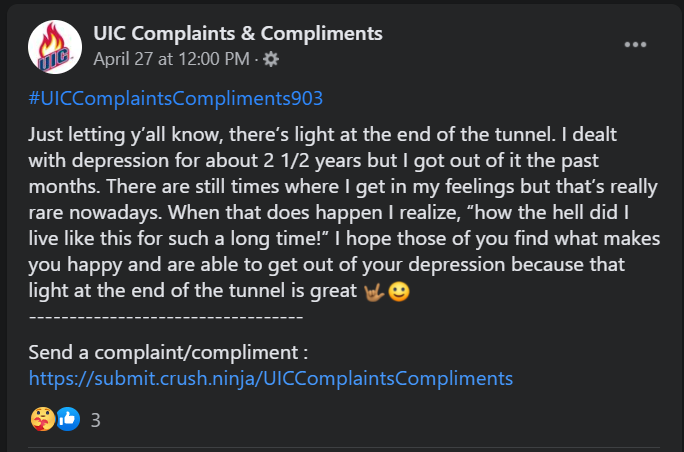This screenshot has height=452, width=684.
Task: Click the audience gear icon beside the timestamp
Action: [271, 59]
